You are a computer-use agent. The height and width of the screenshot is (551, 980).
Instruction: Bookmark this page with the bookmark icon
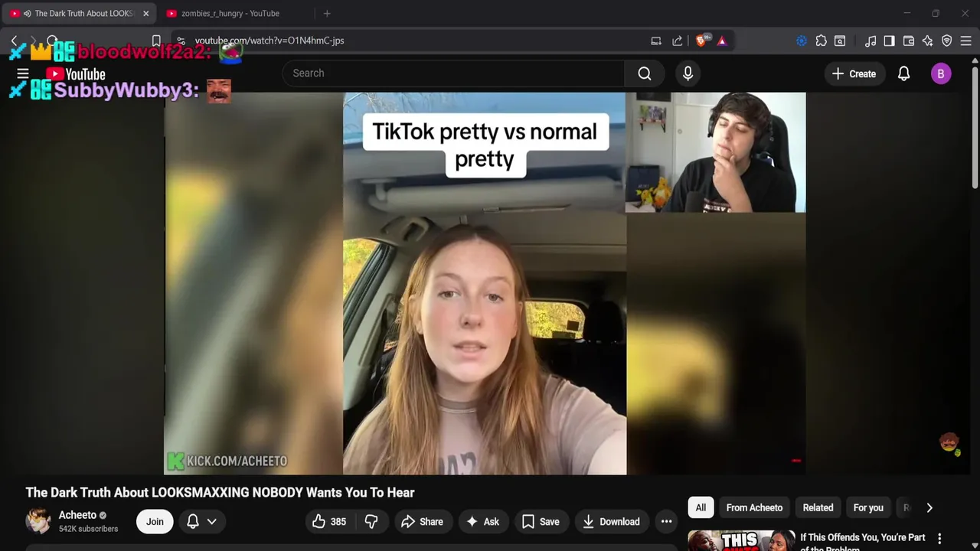(156, 41)
